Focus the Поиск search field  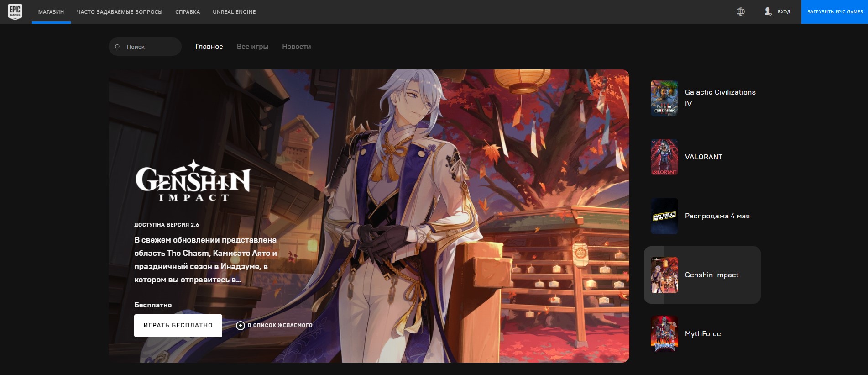pyautogui.click(x=151, y=47)
